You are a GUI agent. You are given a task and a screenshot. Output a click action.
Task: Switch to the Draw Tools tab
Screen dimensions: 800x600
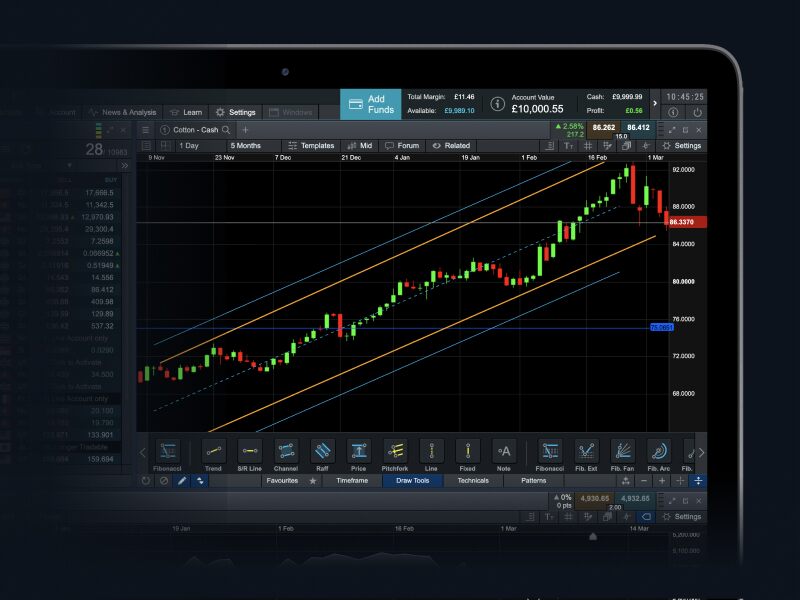(413, 481)
